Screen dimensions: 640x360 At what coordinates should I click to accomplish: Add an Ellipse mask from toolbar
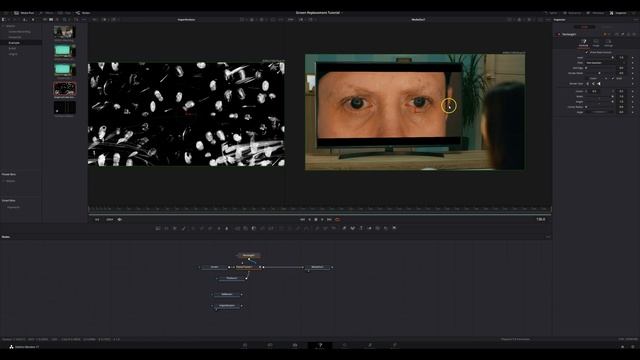(290, 228)
